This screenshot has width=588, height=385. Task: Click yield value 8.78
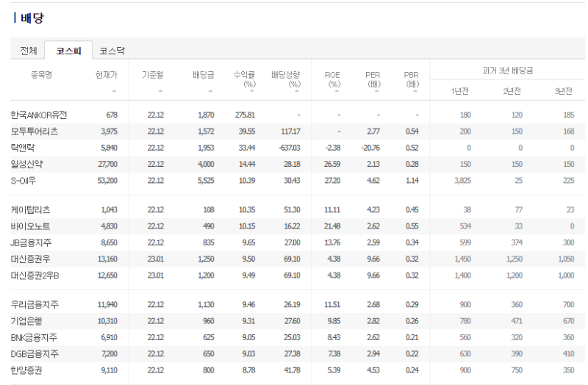(x=248, y=370)
